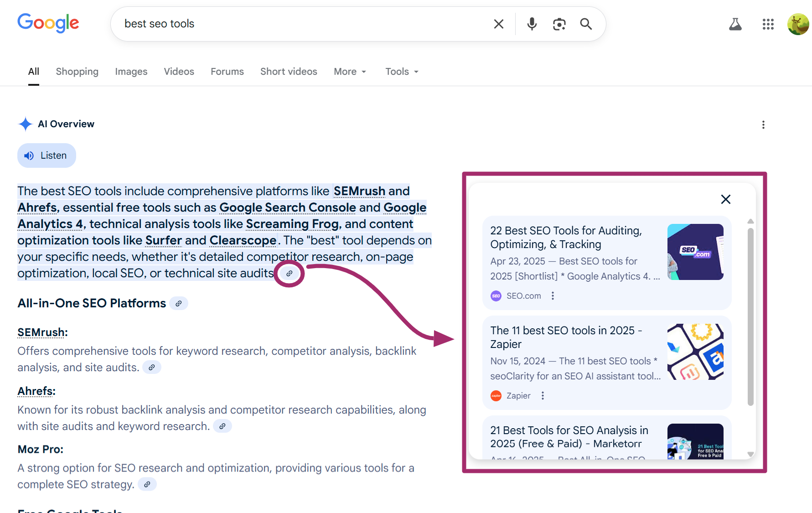
Task: Open 22 Best SEO Tools article
Action: pyautogui.click(x=566, y=237)
